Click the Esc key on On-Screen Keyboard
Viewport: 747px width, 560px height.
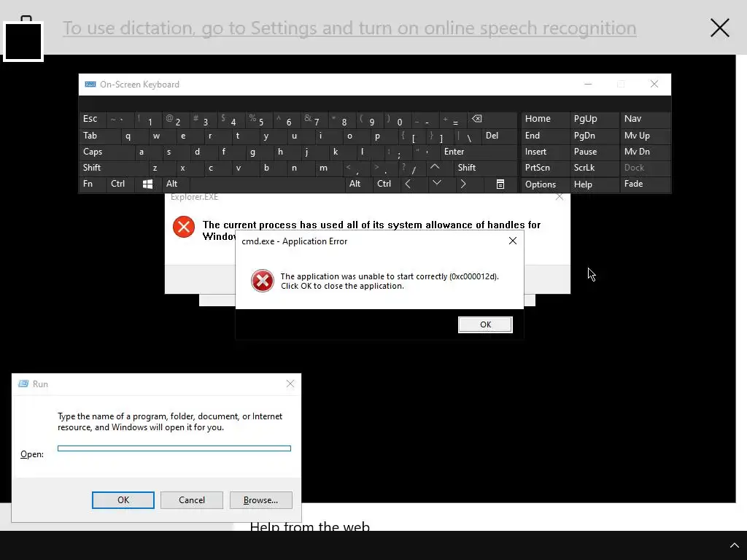93,119
